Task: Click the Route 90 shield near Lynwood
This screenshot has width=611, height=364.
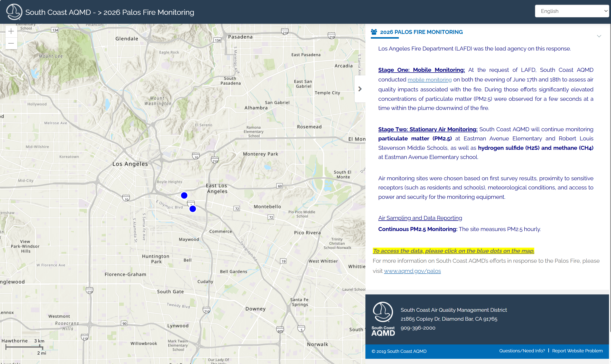Action: 124,323
